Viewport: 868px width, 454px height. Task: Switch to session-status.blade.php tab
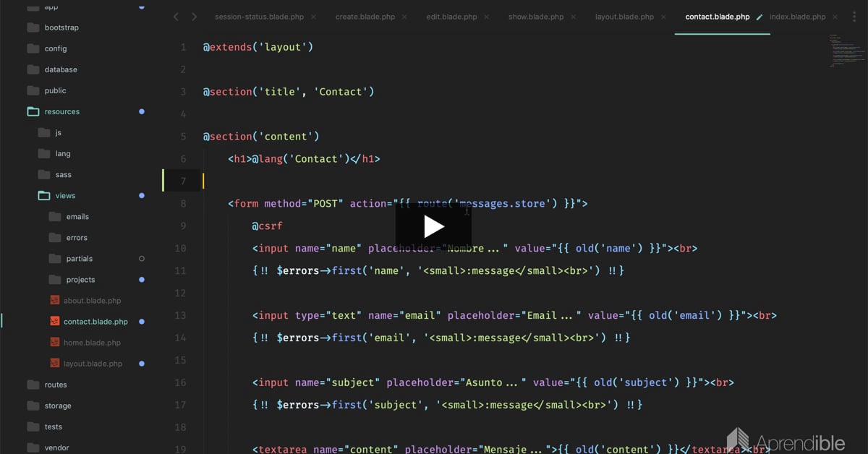(259, 17)
